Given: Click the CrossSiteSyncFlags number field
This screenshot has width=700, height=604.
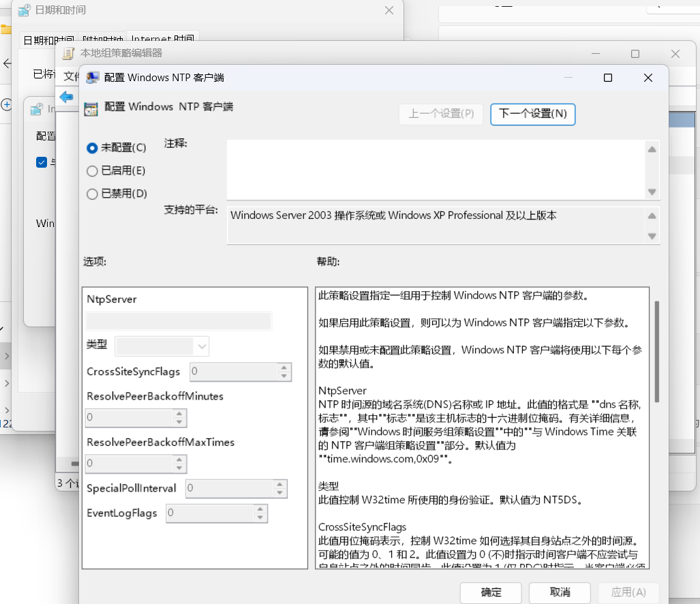Looking at the screenshot, I should click(234, 372).
